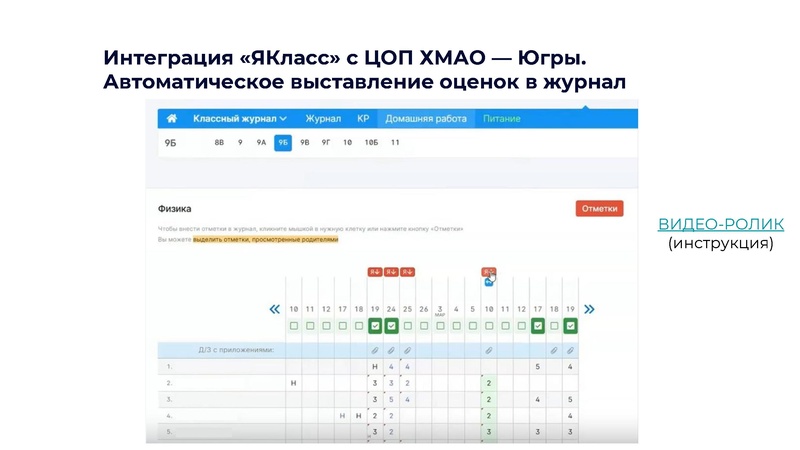
Task: Check the checkbox under date 25
Action: pyautogui.click(x=408, y=326)
